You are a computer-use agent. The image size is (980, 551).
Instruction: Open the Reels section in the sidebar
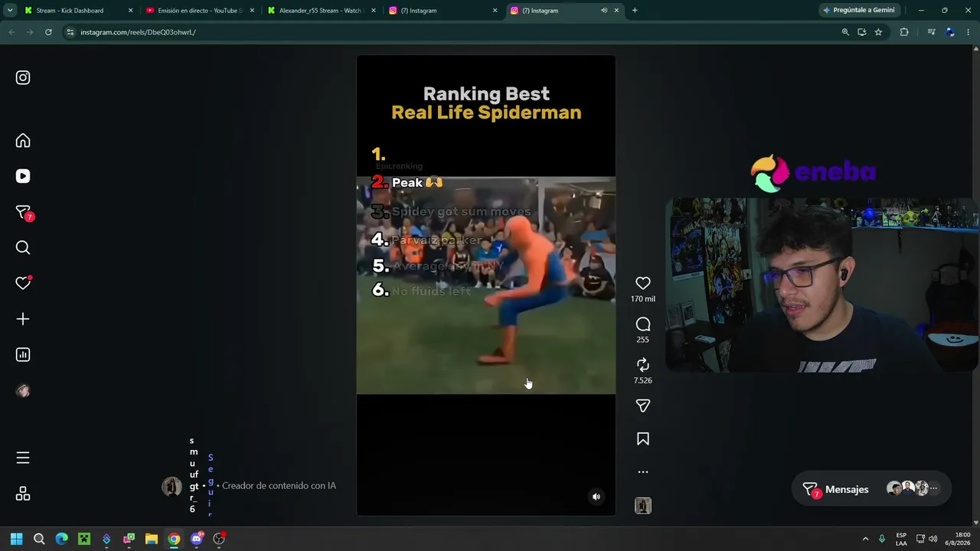pyautogui.click(x=23, y=176)
